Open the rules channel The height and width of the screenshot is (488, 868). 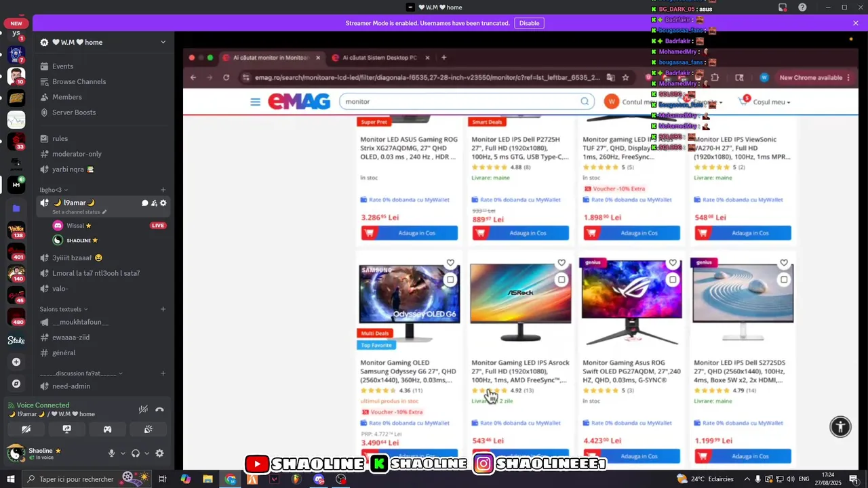coord(103,138)
